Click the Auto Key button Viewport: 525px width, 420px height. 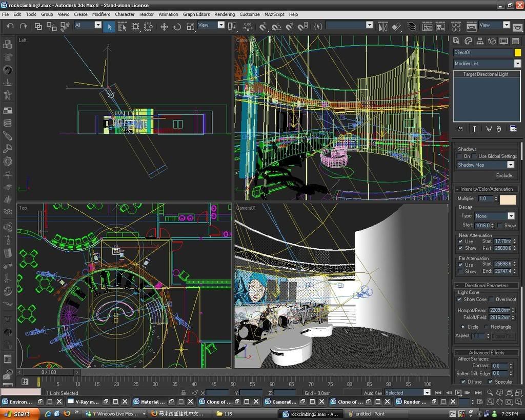point(373,393)
